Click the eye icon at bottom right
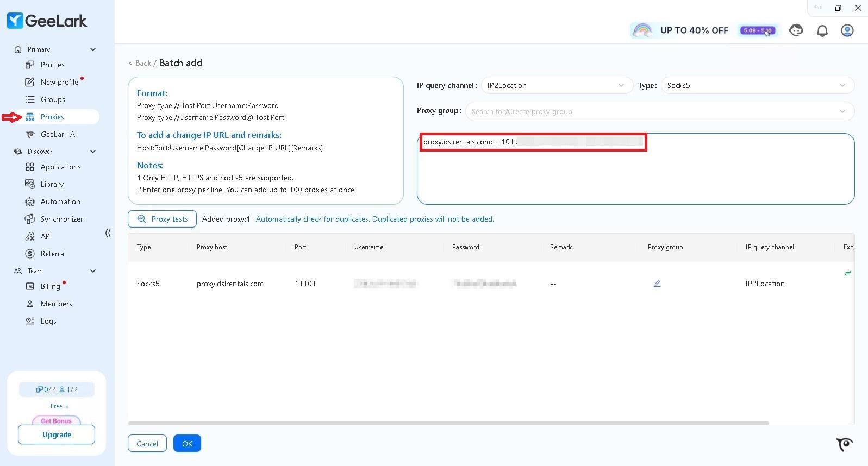 (x=844, y=444)
